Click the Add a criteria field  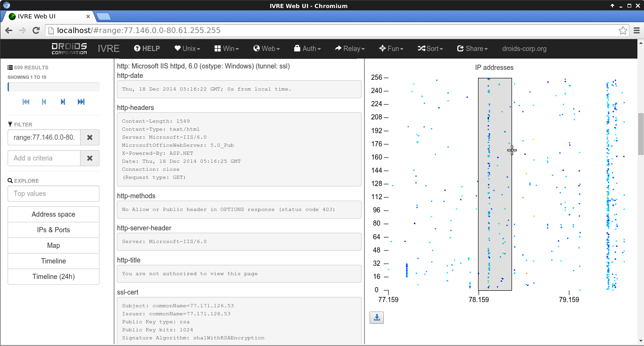44,158
